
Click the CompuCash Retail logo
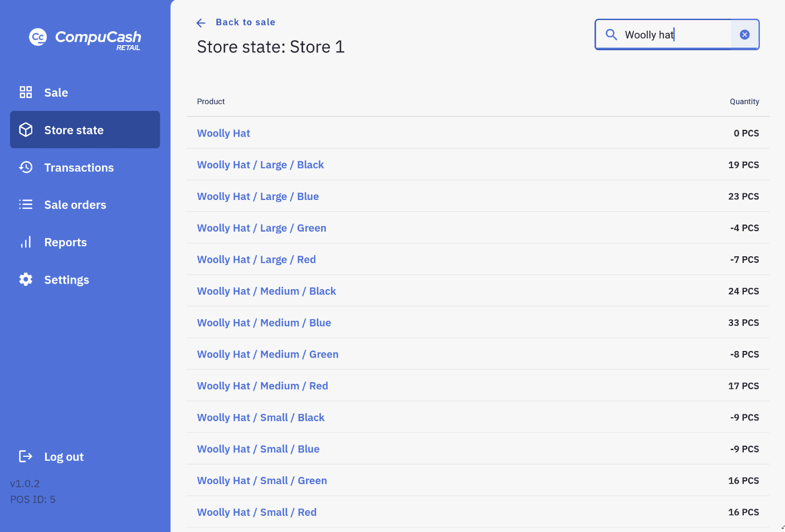click(85, 38)
